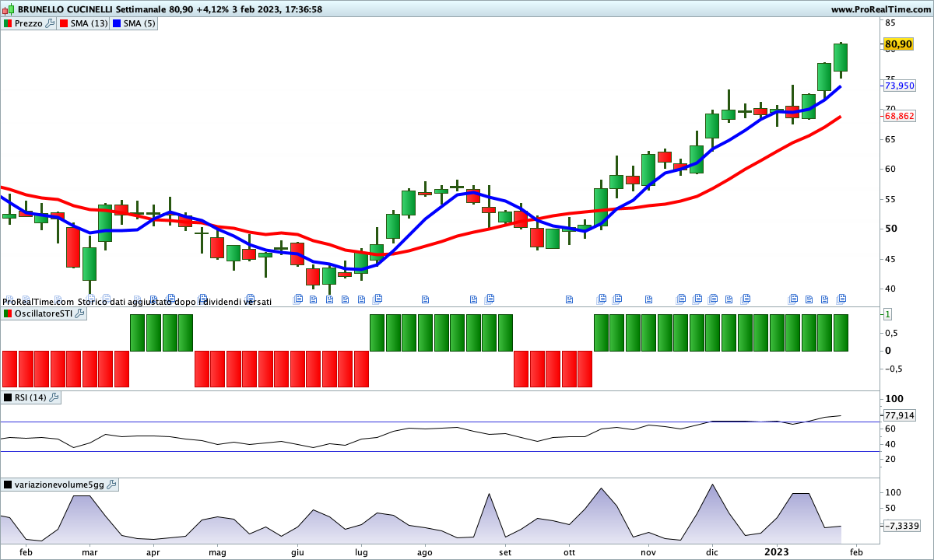934x560 pixels.
Task: Click the ago month label on time axis
Action: pos(424,551)
